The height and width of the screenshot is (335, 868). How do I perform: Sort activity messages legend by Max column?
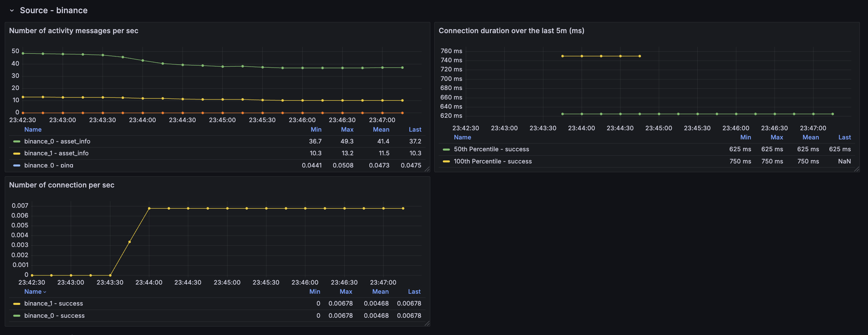click(x=347, y=130)
